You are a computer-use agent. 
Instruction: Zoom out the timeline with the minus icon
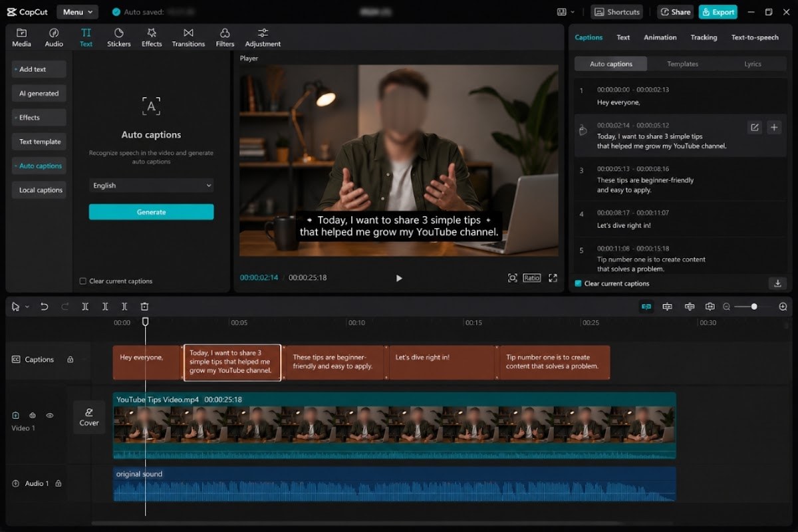click(726, 307)
